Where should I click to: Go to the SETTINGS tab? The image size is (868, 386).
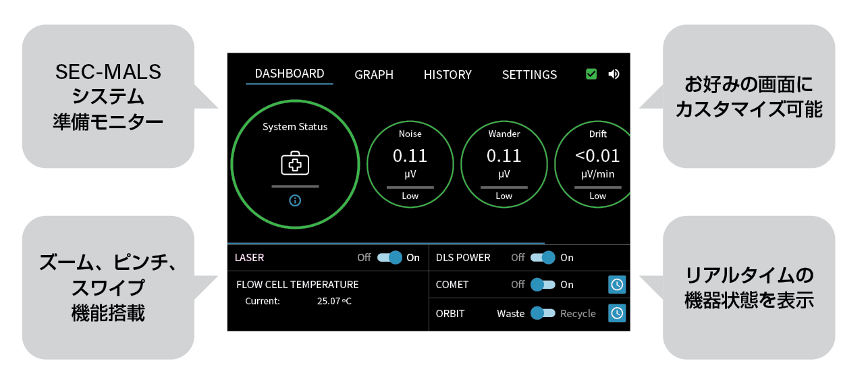click(x=529, y=75)
